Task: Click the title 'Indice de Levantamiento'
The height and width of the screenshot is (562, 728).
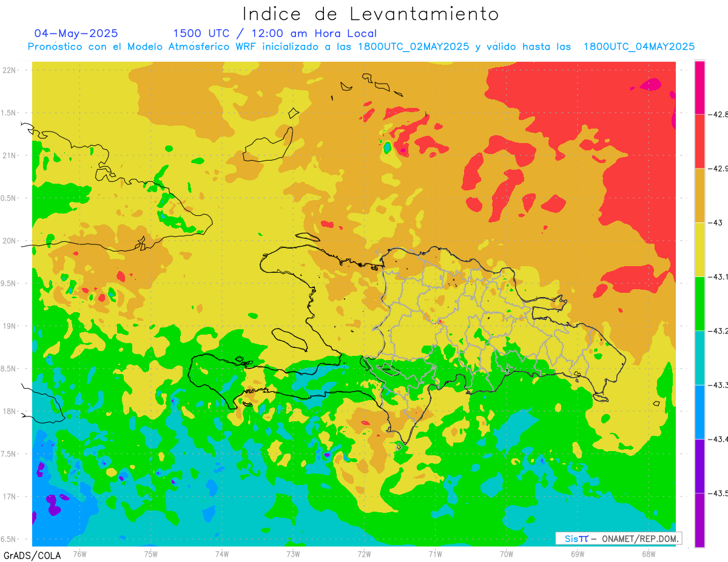Action: [x=371, y=14]
